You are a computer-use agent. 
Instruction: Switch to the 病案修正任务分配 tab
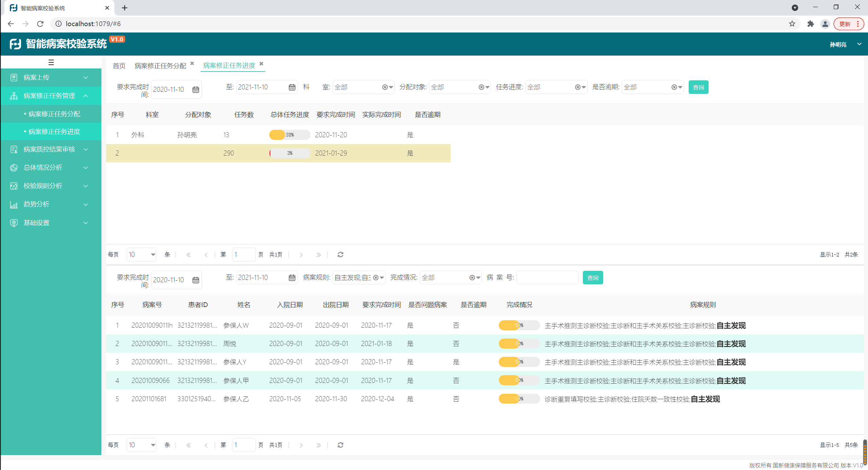tap(160, 66)
